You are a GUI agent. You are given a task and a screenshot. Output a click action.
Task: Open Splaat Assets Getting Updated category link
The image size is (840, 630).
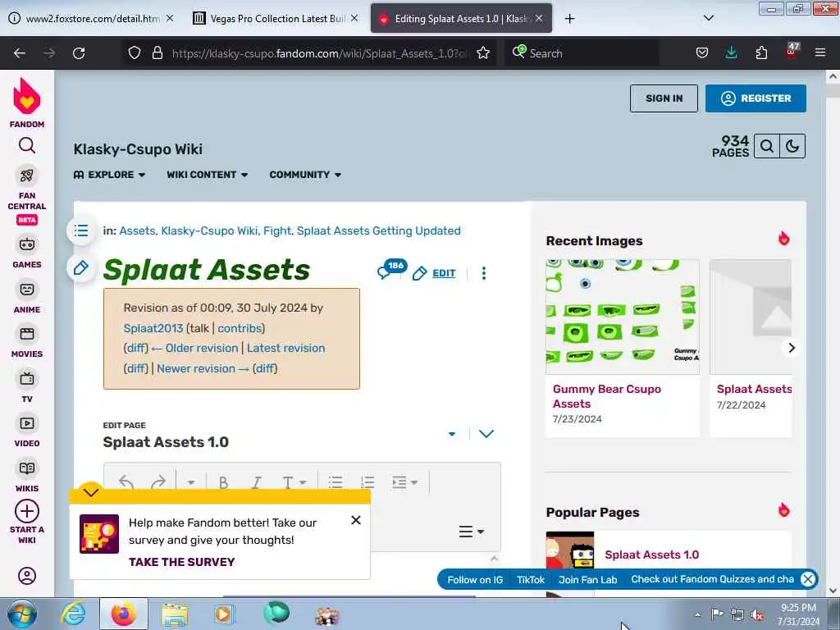point(379,231)
